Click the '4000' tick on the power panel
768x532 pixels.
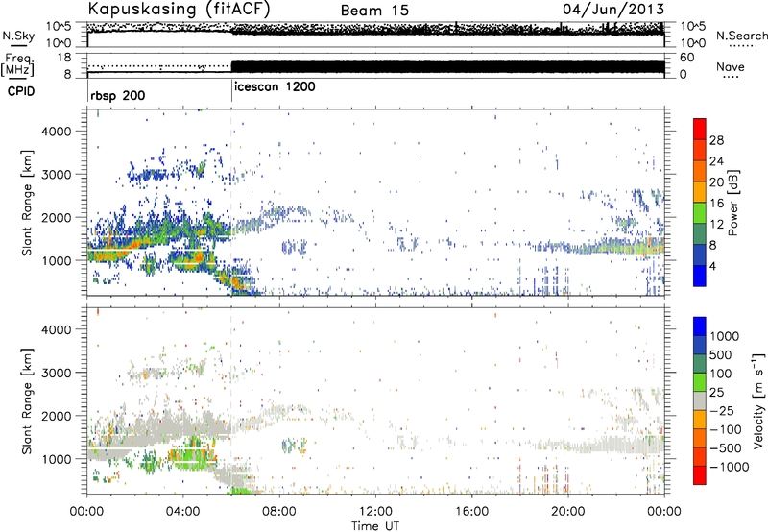coord(57,132)
